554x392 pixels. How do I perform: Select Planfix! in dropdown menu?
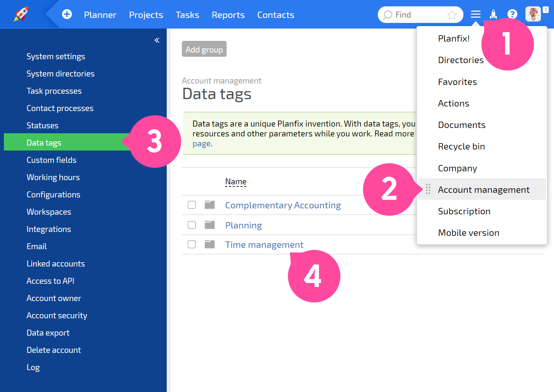click(x=454, y=38)
